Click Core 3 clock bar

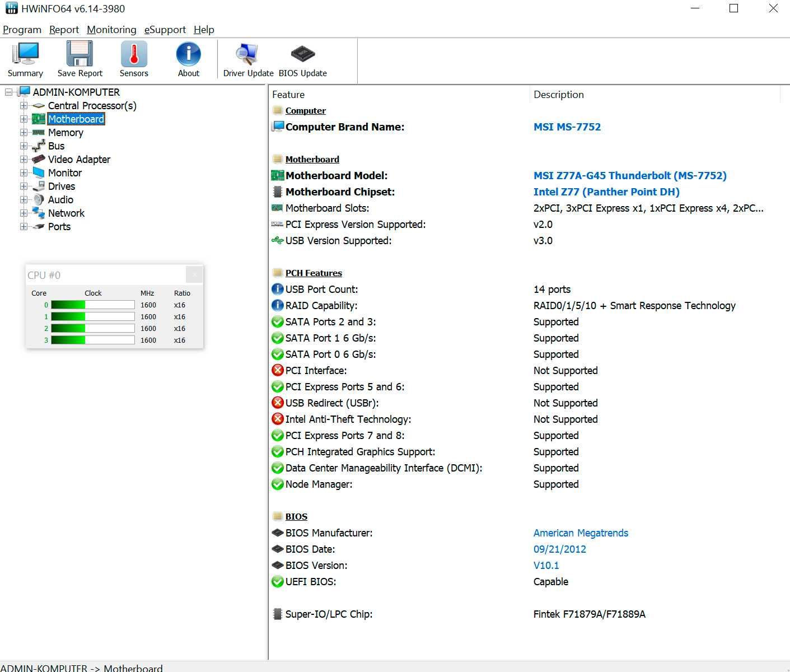click(x=93, y=340)
